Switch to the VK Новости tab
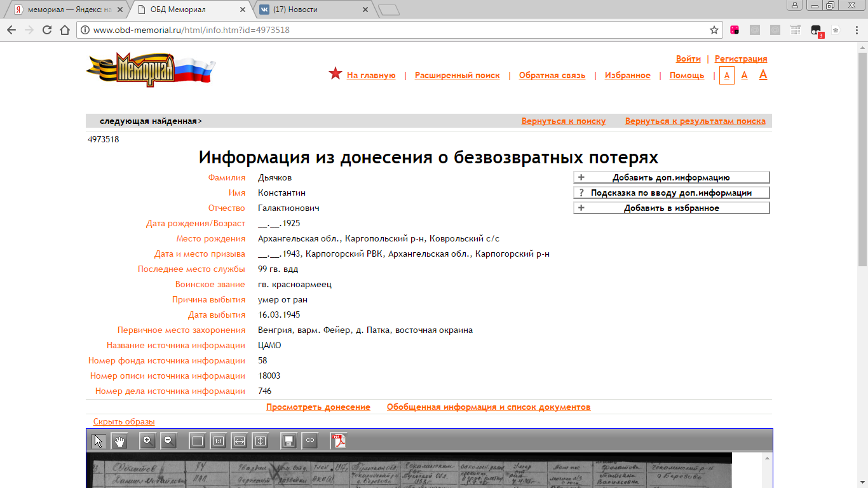The height and width of the screenshot is (488, 868). [315, 10]
